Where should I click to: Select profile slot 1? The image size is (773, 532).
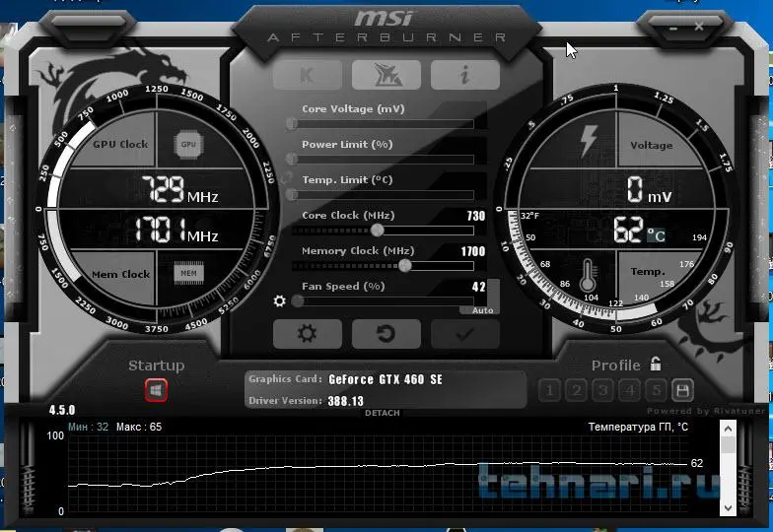click(550, 390)
